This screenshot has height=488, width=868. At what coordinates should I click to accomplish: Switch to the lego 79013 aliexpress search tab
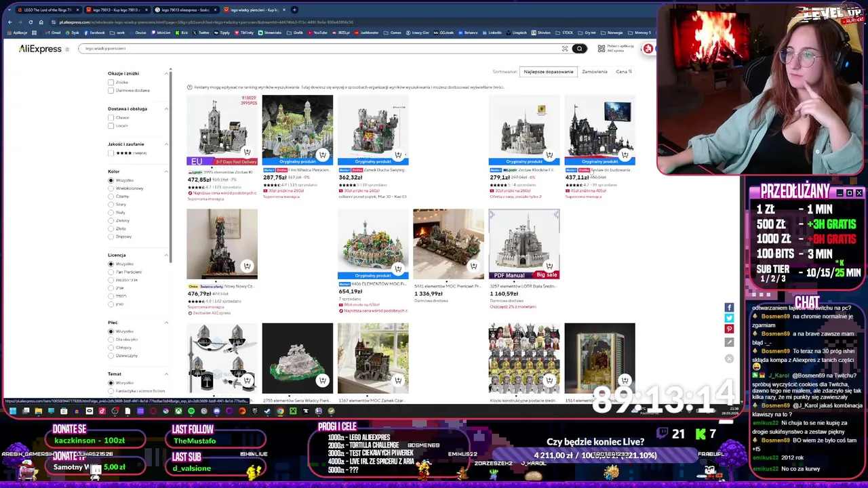186,10
